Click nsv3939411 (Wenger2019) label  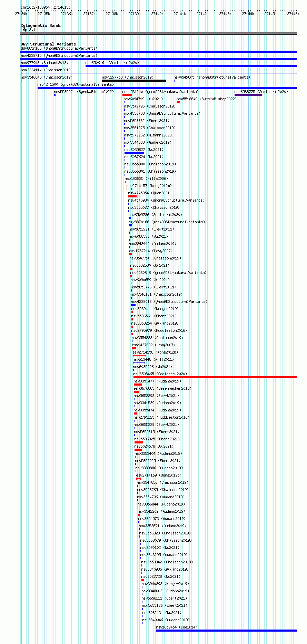coord(155,309)
